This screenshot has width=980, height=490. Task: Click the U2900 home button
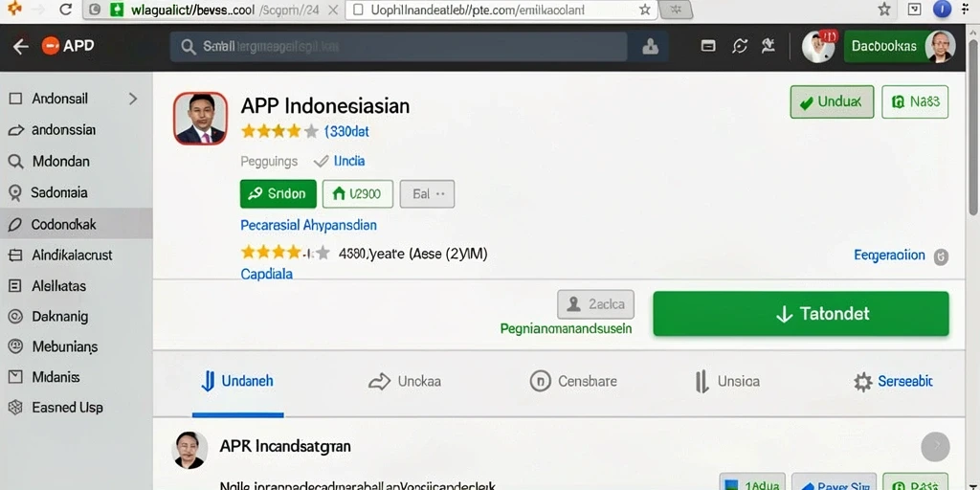358,193
